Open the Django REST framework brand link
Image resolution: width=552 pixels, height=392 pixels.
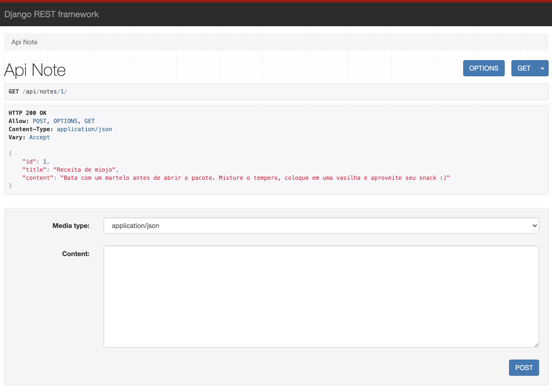click(x=51, y=14)
